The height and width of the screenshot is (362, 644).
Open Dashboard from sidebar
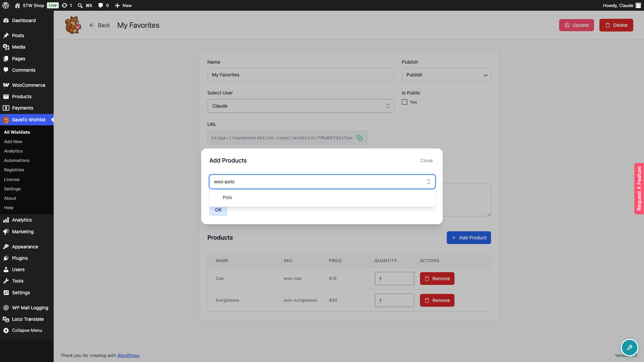click(27, 20)
